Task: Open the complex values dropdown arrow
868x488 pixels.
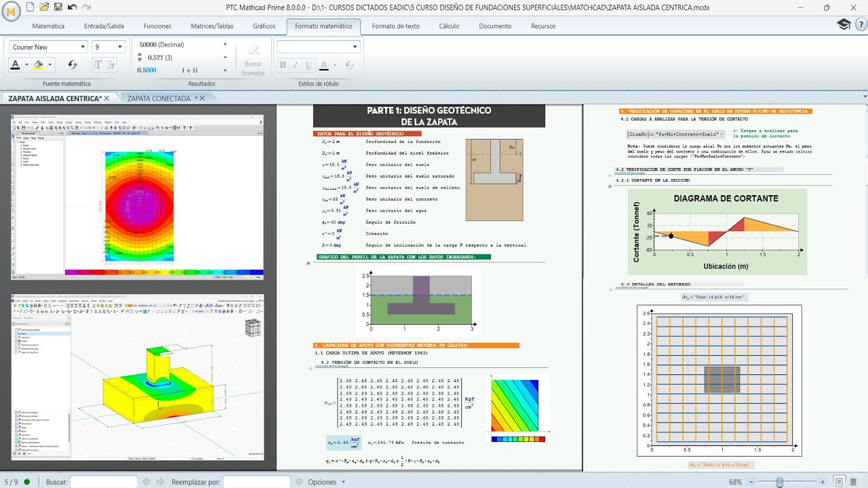Action: pyautogui.click(x=225, y=70)
